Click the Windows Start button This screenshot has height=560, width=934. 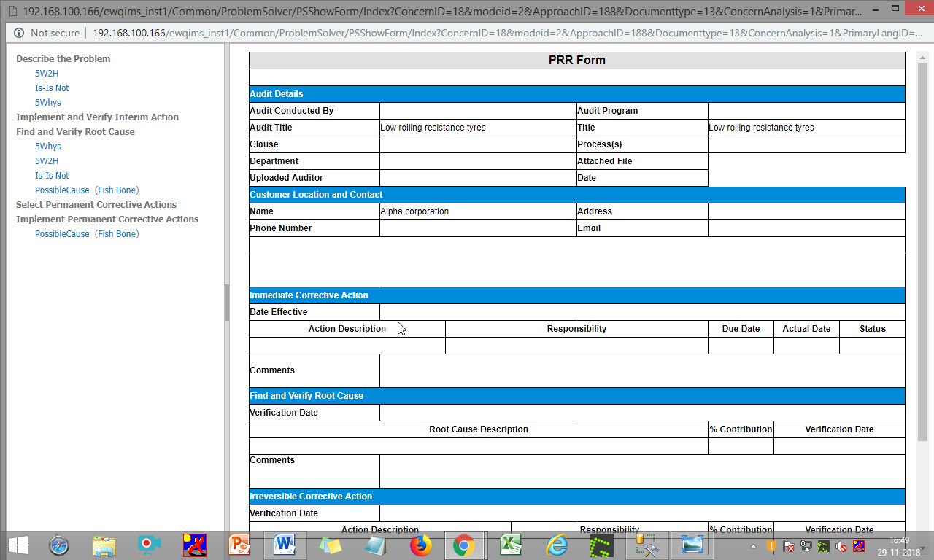tap(18, 545)
